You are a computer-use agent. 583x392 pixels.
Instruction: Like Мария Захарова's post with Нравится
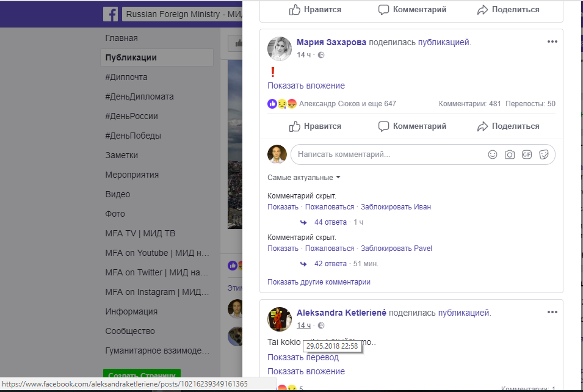click(x=315, y=126)
